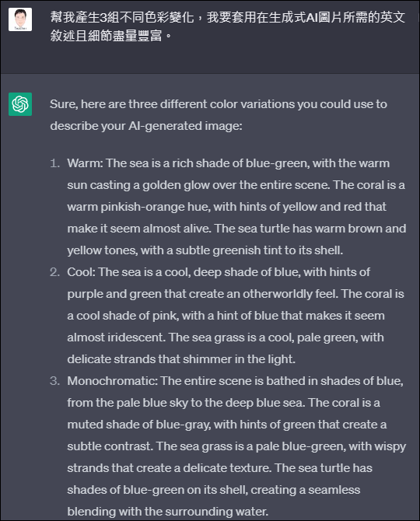Click the "Monochromatic:" label in the third item

tap(112, 381)
